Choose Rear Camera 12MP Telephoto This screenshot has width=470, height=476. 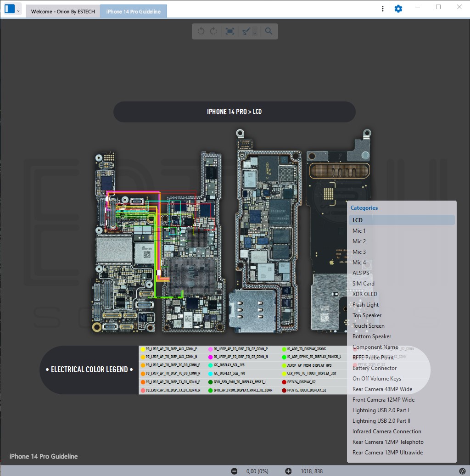(x=402, y=442)
